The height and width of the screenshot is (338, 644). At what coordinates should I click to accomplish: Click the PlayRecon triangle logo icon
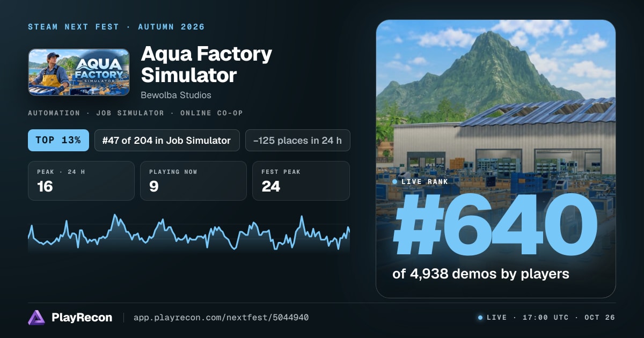36,318
